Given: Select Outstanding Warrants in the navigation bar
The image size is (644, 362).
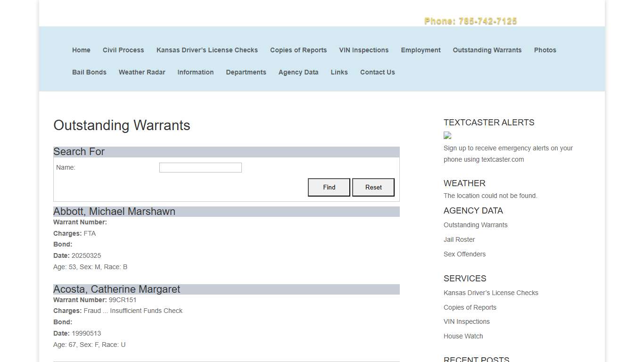Looking at the screenshot, I should point(487,50).
